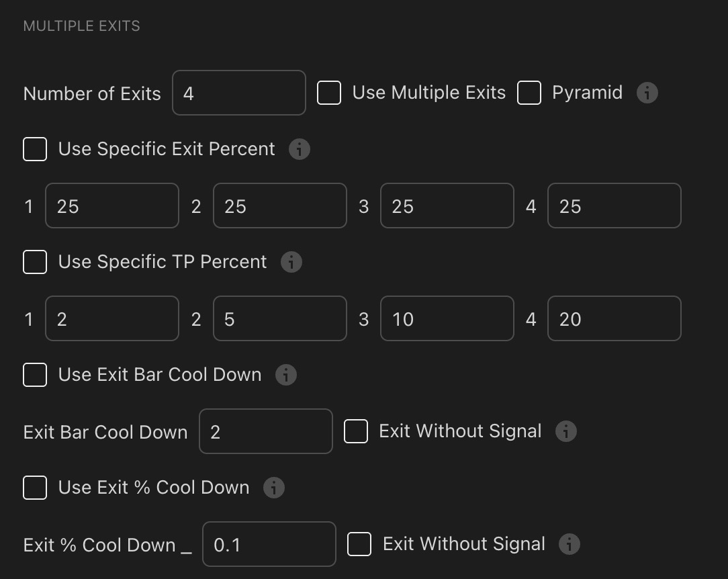The image size is (728, 579).
Task: Enable Use Exit Bar Cool Down
Action: (34, 375)
